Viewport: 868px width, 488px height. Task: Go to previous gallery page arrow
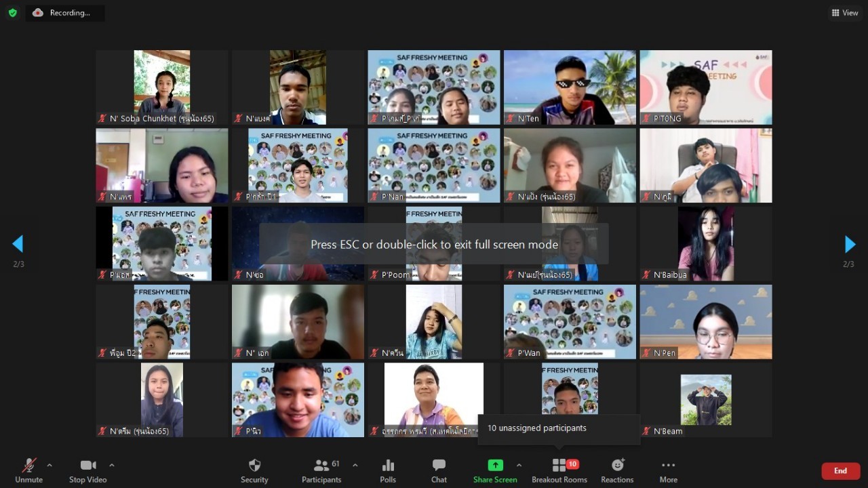point(18,244)
